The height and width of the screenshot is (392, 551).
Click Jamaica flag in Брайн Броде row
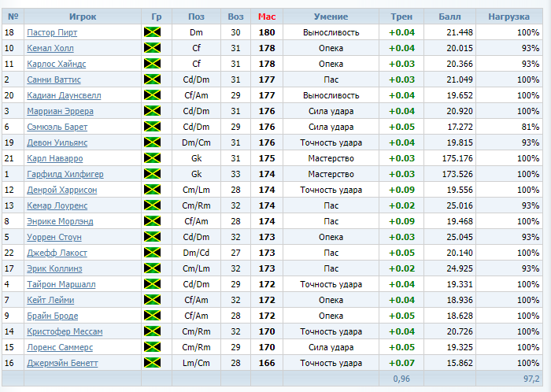pos(152,316)
